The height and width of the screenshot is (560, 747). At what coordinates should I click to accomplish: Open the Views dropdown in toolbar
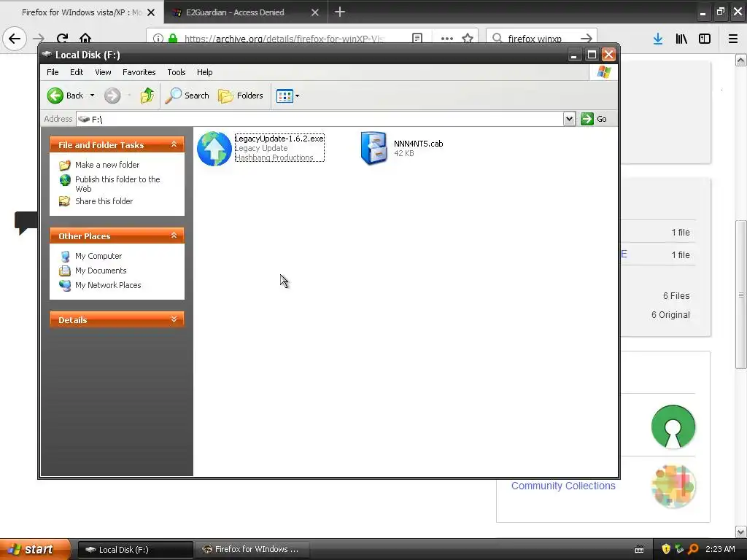tap(287, 96)
